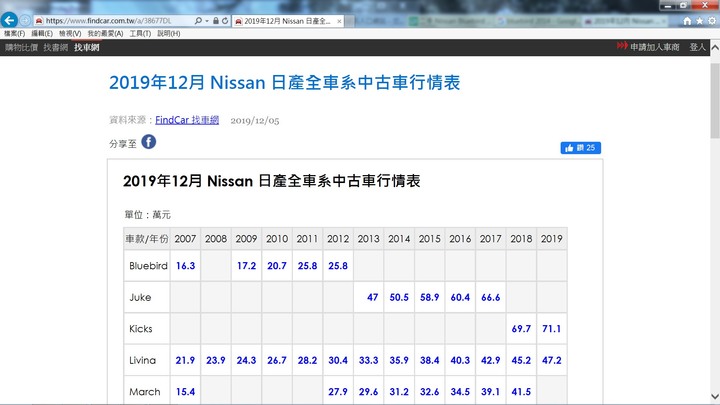Click the 單位：萬元 unit label

(147, 214)
